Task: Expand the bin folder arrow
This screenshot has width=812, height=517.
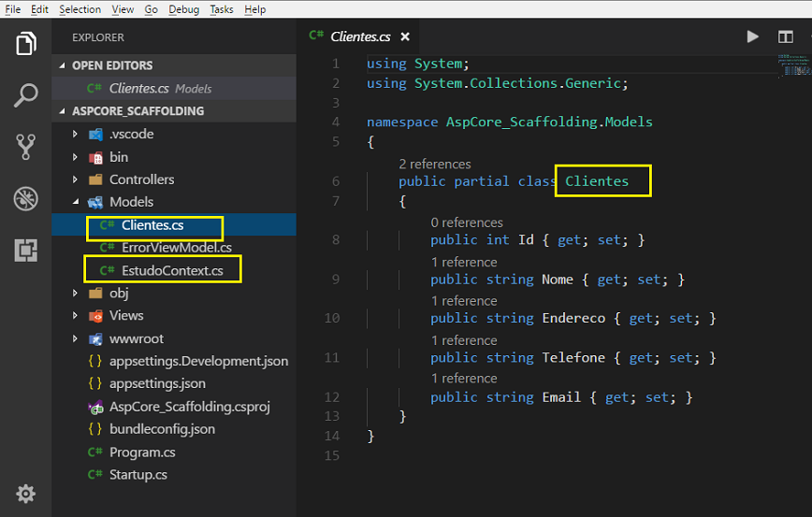Action: tap(75, 157)
